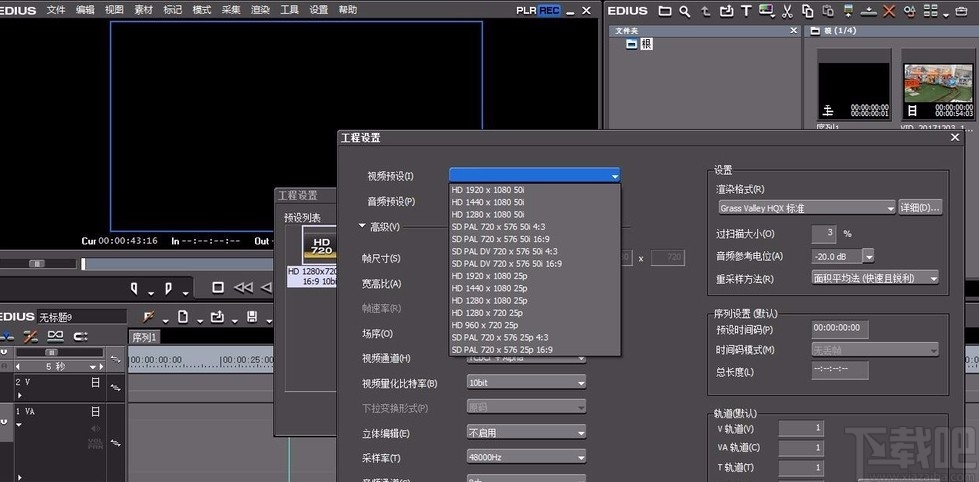Open the 素材 menu

click(143, 10)
